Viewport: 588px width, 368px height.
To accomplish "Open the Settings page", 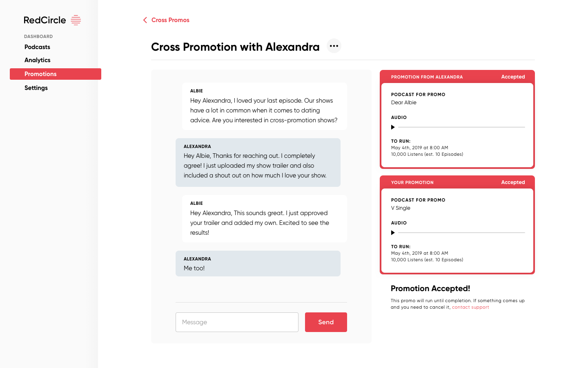I will (x=36, y=88).
